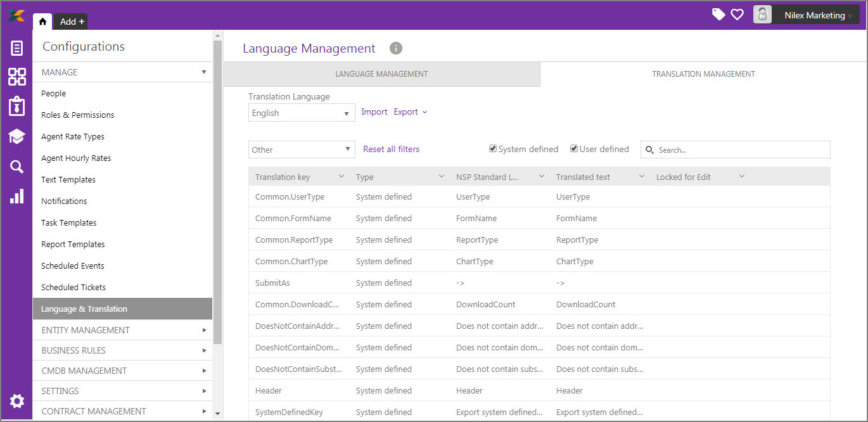Expand the CMDB MANAGEMENT section

124,371
